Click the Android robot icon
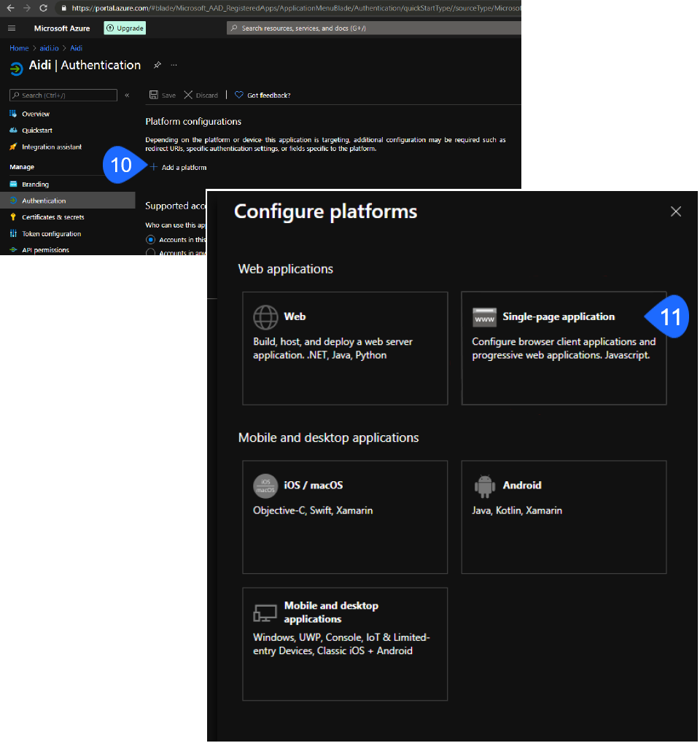700x743 pixels. 484,486
